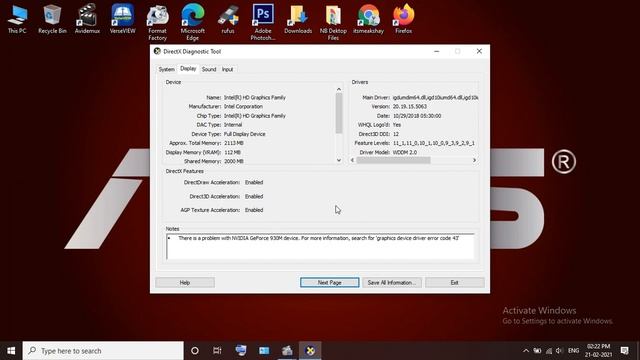Click the network tray icon
Image resolution: width=640 pixels, height=360 pixels.
549,351
